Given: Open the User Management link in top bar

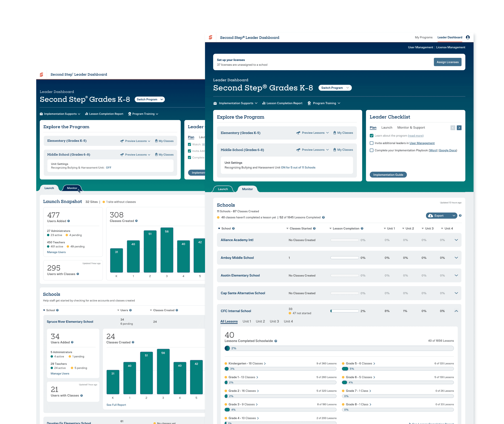Looking at the screenshot, I should click(x=420, y=47).
